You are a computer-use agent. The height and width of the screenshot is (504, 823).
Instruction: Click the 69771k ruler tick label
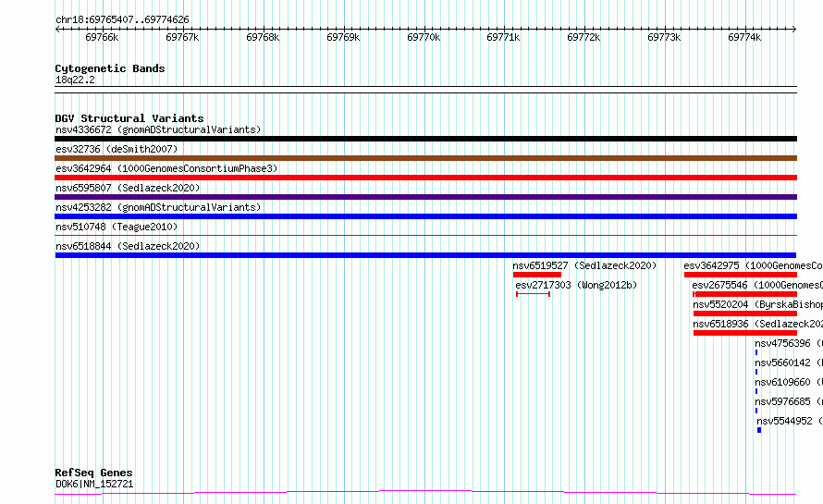point(503,37)
